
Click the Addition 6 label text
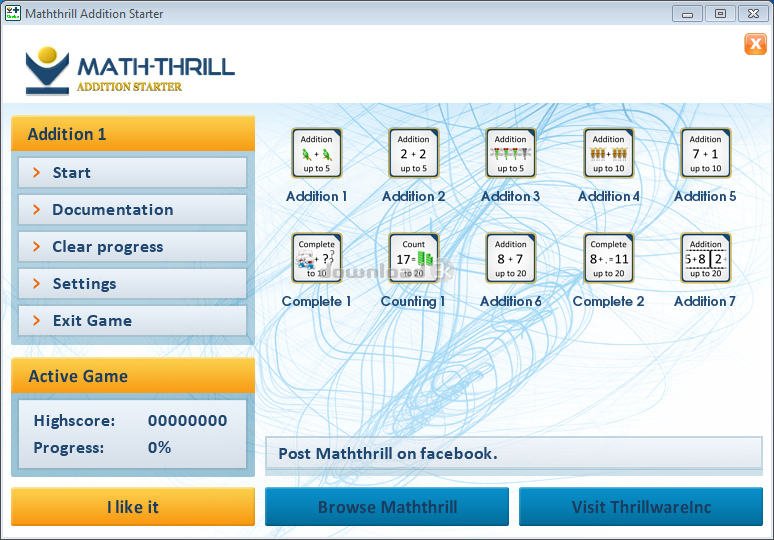click(511, 302)
